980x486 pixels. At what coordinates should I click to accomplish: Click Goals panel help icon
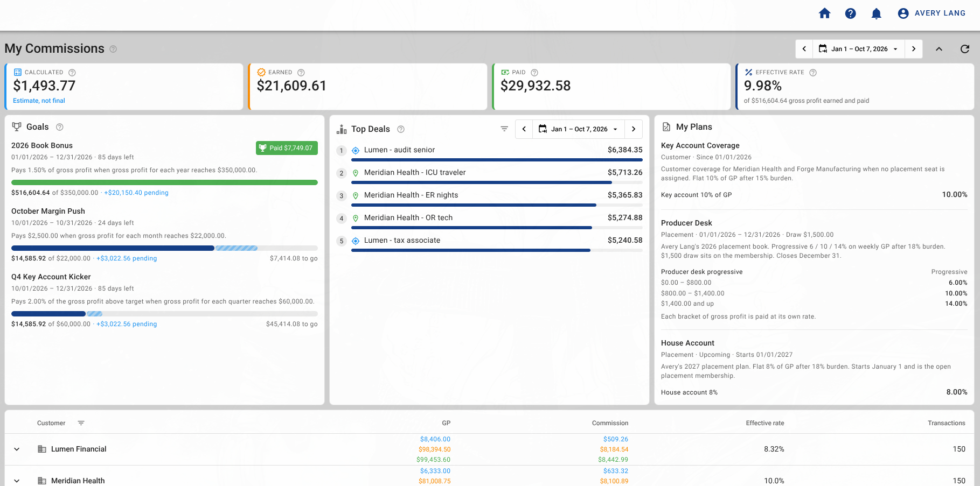pos(60,127)
